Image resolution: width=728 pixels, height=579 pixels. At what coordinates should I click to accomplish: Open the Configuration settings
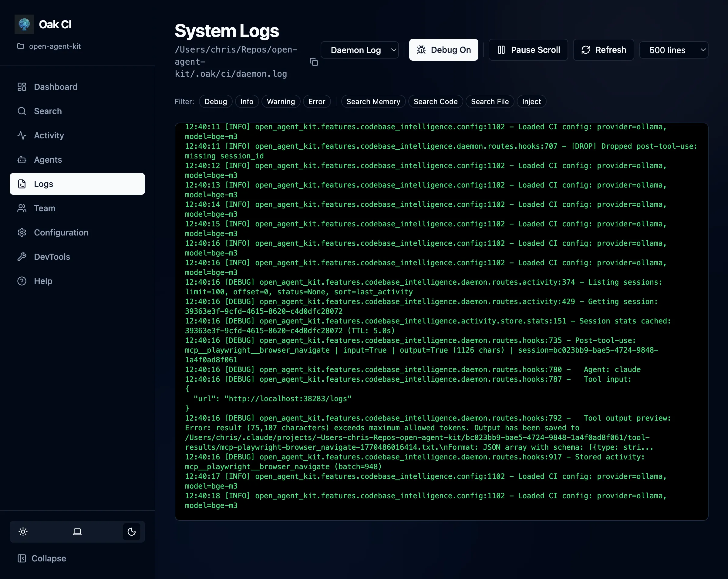coord(61,232)
